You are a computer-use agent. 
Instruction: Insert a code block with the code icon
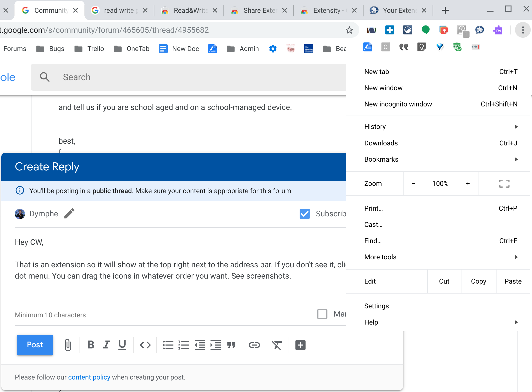point(145,345)
